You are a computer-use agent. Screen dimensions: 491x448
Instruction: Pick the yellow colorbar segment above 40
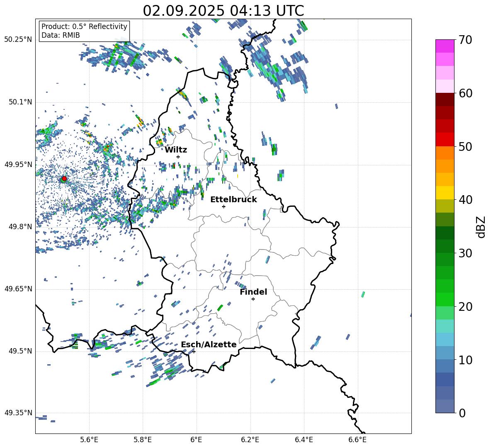click(x=445, y=193)
